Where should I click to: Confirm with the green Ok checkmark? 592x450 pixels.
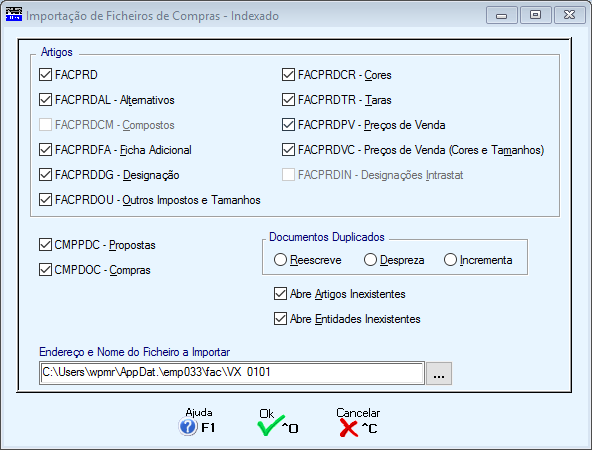click(271, 426)
